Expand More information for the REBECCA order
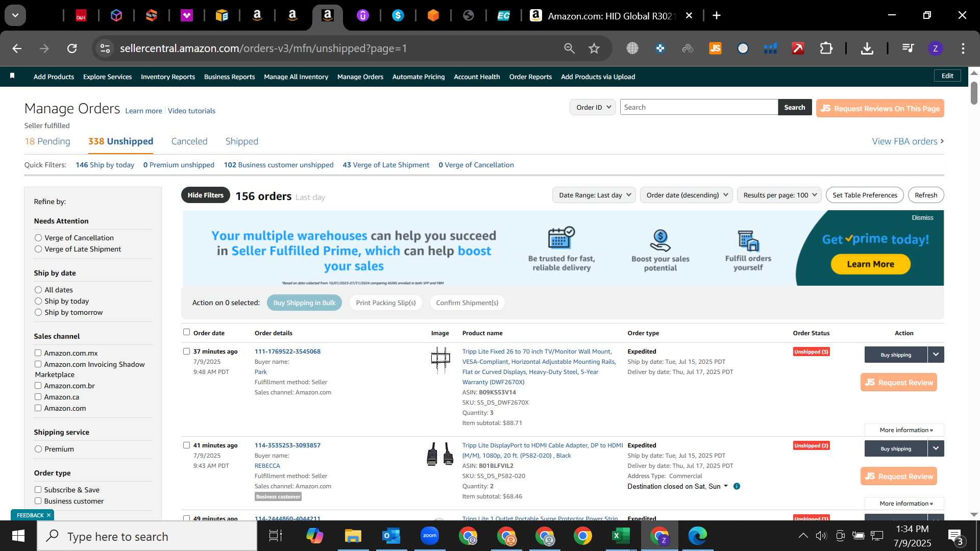 [905, 504]
